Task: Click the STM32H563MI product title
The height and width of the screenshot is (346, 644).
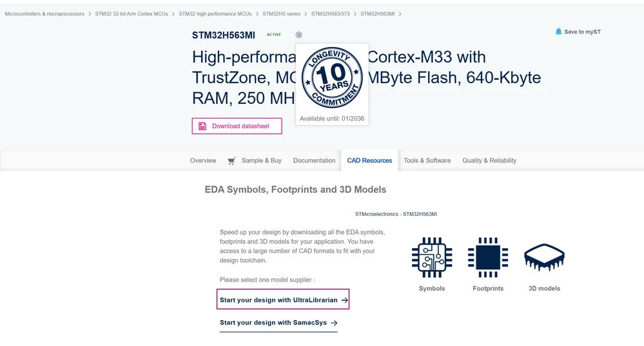Action: point(224,35)
